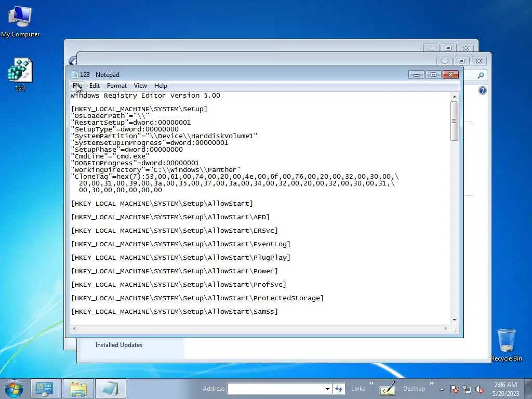
Task: Click the help question mark icon in background window
Action: point(483,90)
